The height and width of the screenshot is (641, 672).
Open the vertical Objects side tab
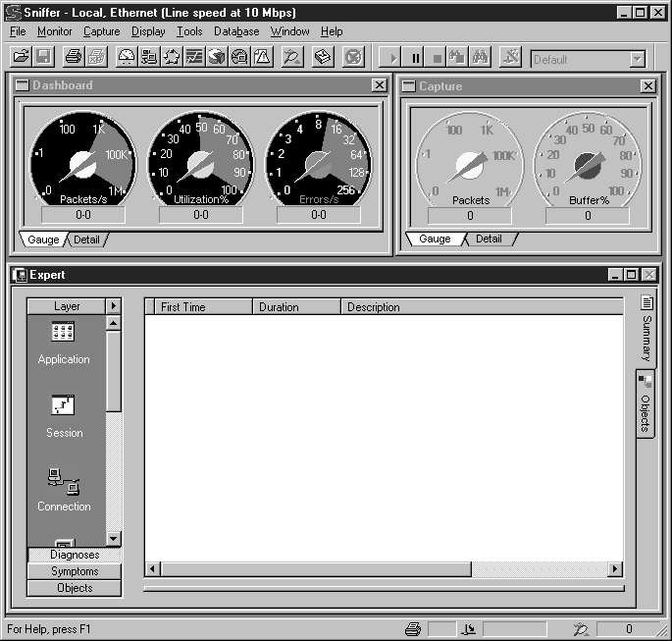646,403
